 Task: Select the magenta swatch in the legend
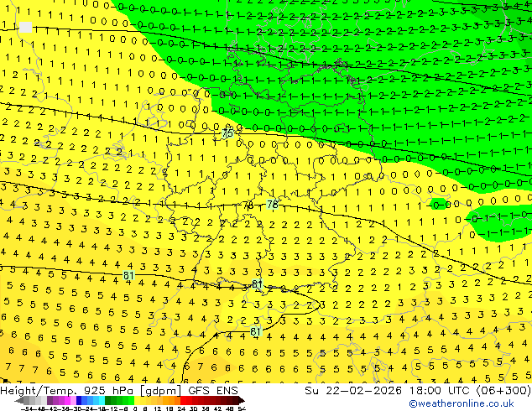pyautogui.click(x=67, y=401)
